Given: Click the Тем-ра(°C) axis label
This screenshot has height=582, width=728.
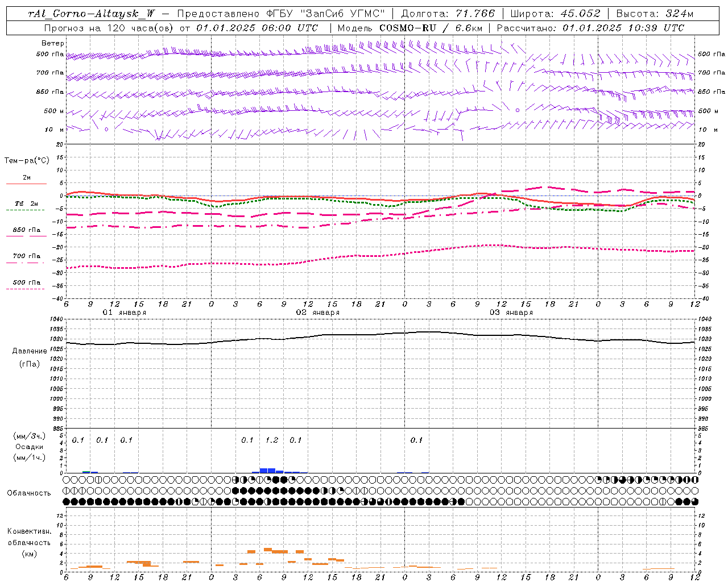Looking at the screenshot, I should 27,161.
